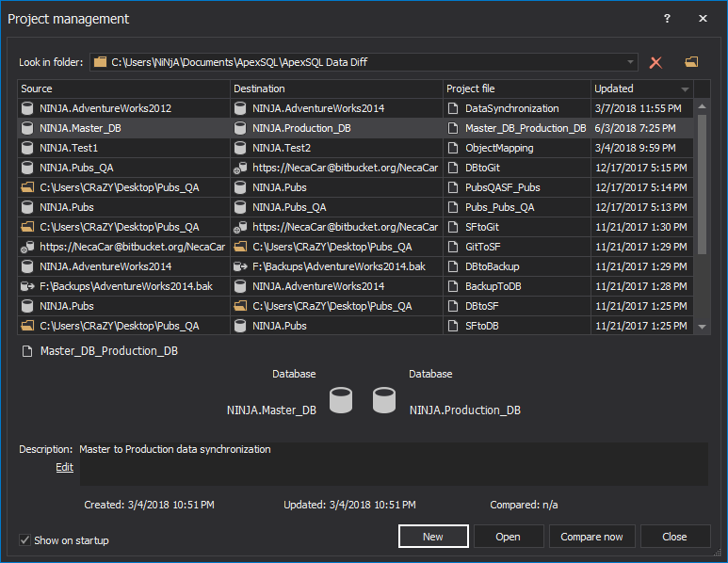Click large Master_DB database icon in preview

(x=341, y=401)
